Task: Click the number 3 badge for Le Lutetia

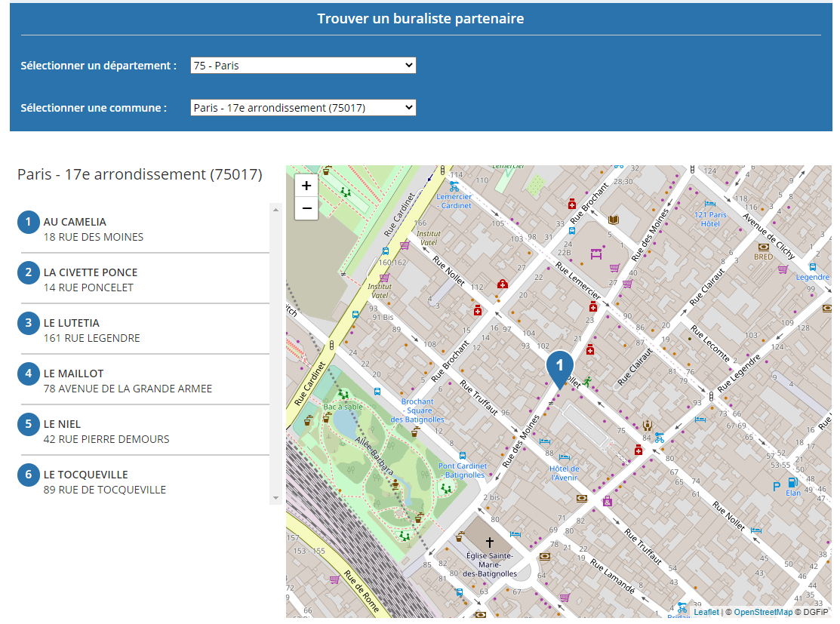Action: click(29, 323)
